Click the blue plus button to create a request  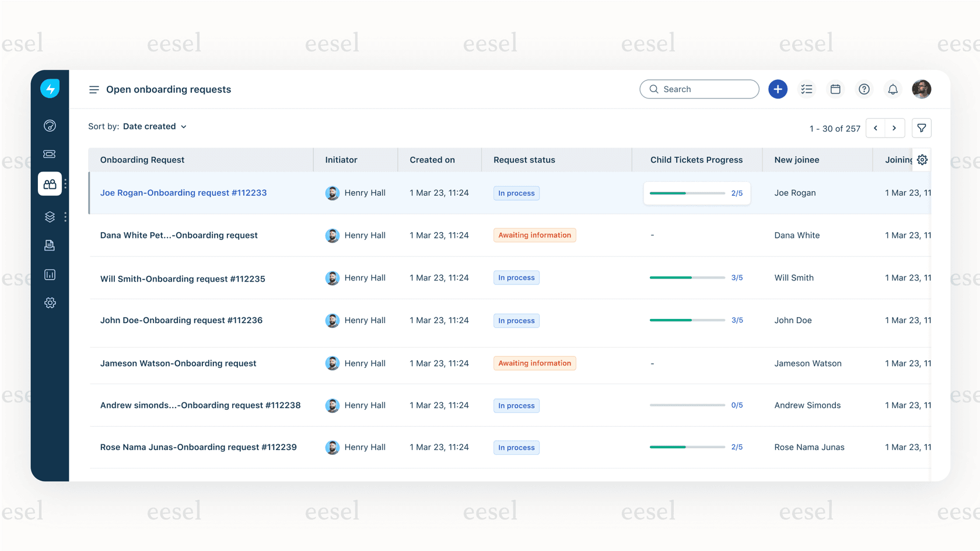pos(778,89)
